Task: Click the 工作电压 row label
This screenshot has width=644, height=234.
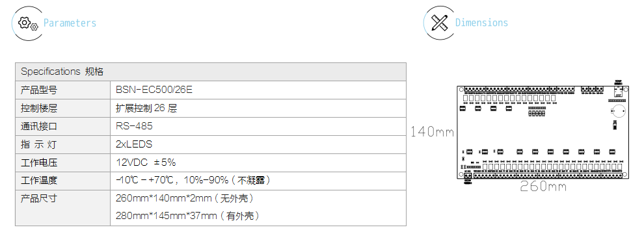Action: [39, 162]
